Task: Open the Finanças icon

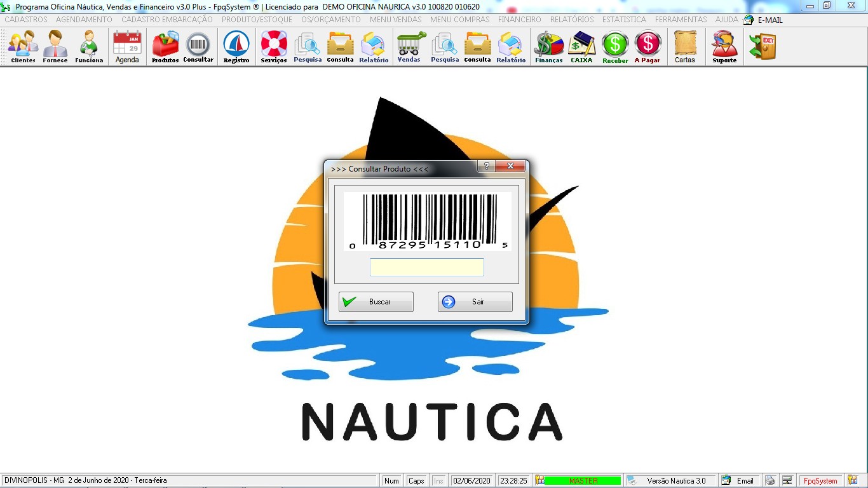Action: coord(549,47)
